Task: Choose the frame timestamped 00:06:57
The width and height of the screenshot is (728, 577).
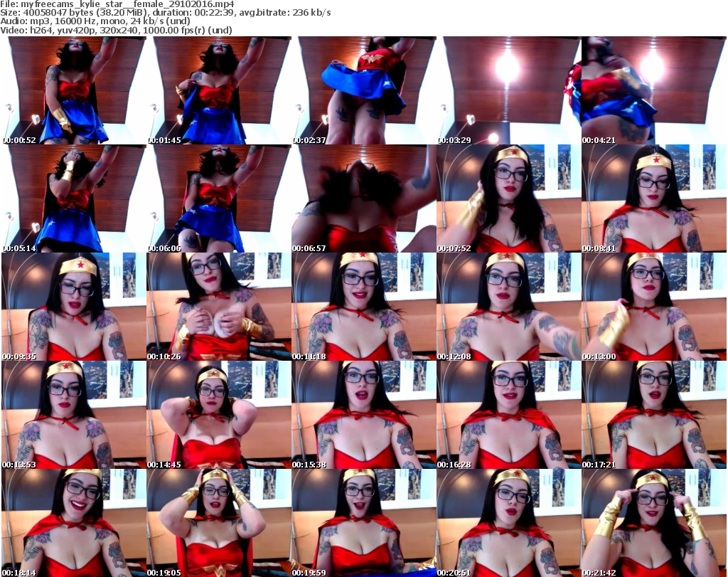Action: coord(364,198)
